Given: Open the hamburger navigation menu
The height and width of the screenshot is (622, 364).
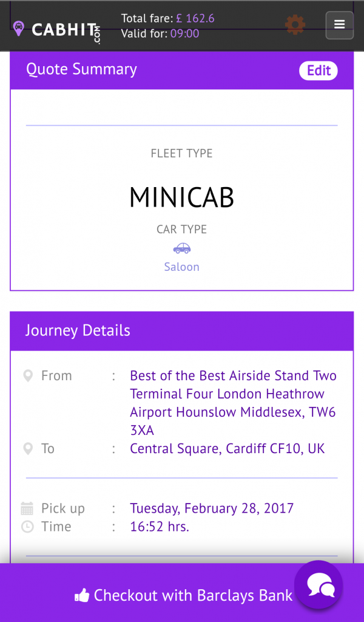Looking at the screenshot, I should [339, 25].
